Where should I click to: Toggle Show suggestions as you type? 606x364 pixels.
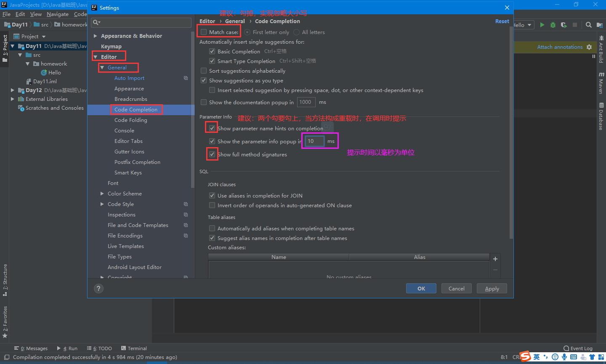click(x=204, y=80)
